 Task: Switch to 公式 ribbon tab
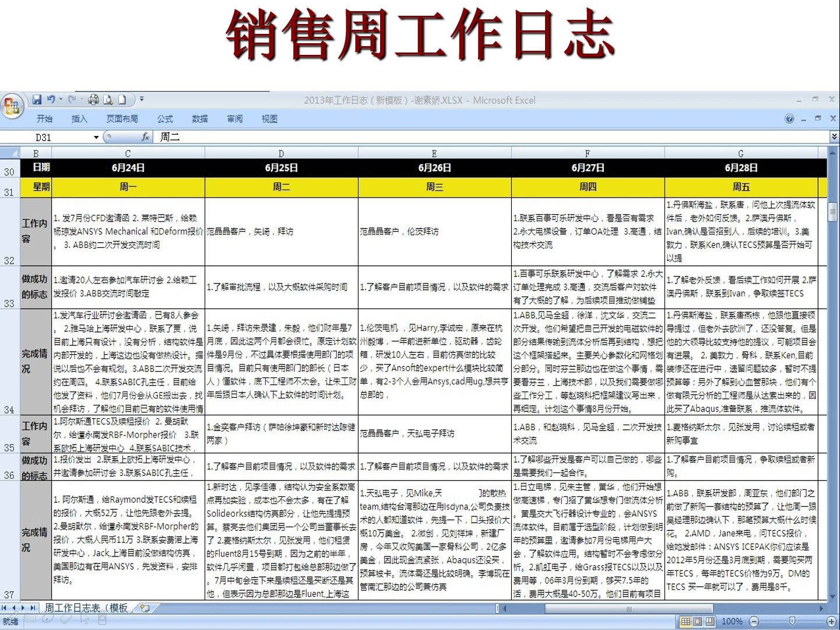pos(165,119)
